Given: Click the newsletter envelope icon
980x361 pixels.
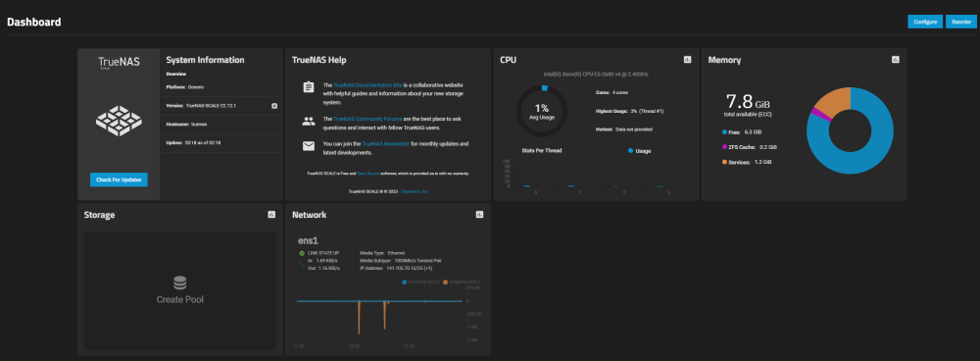Looking at the screenshot, I should [308, 146].
